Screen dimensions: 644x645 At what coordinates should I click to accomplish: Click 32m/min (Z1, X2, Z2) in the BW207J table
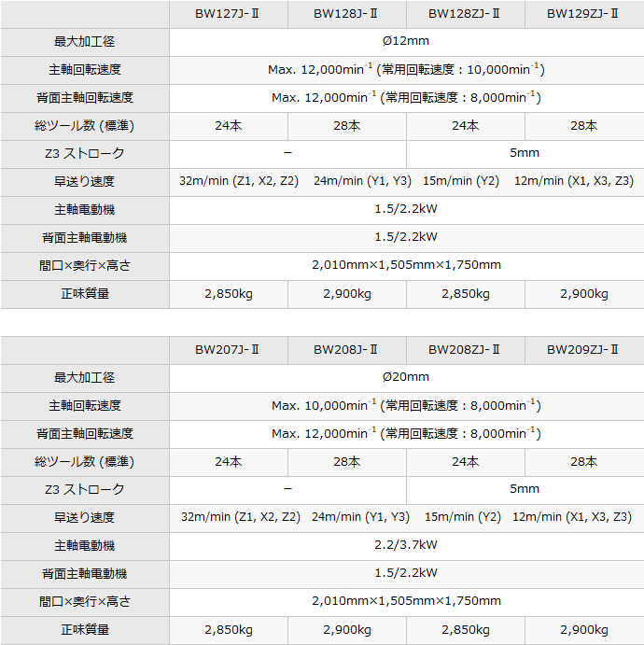tap(241, 517)
